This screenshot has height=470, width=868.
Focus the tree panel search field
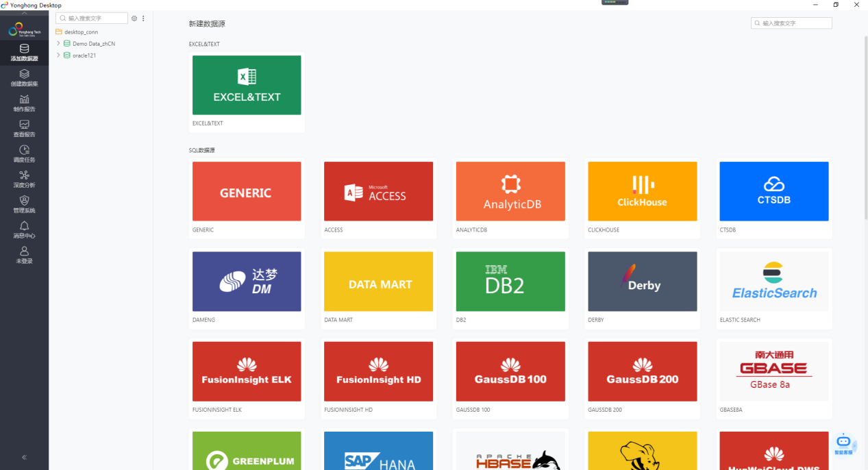tap(92, 18)
